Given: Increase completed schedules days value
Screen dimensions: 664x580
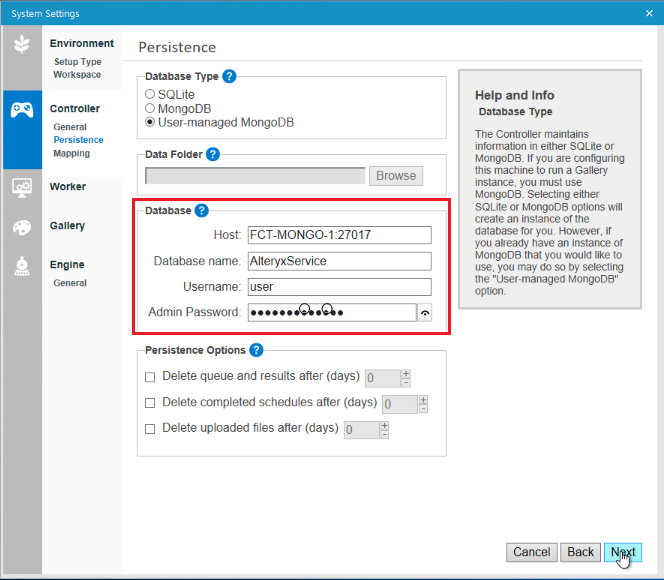Looking at the screenshot, I should [423, 400].
